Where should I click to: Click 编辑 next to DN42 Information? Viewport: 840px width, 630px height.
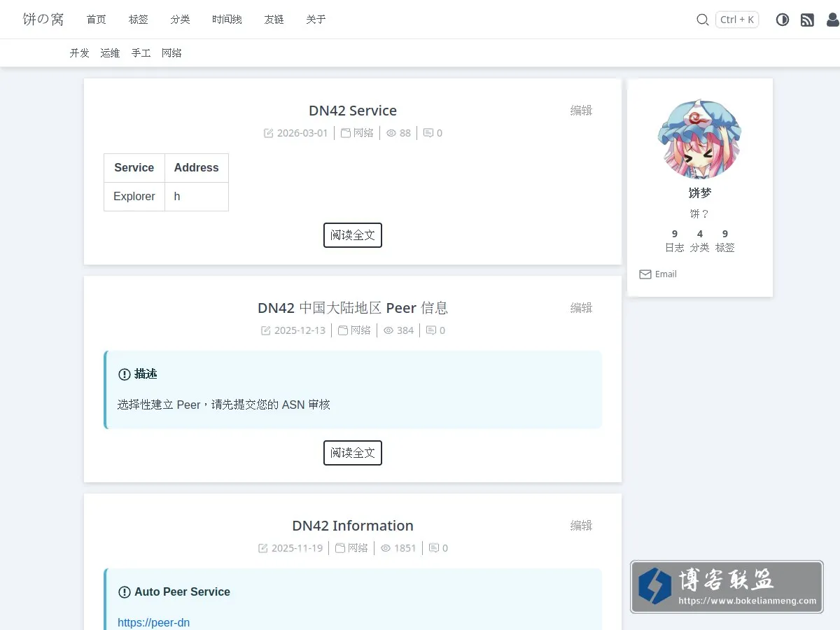581,526
